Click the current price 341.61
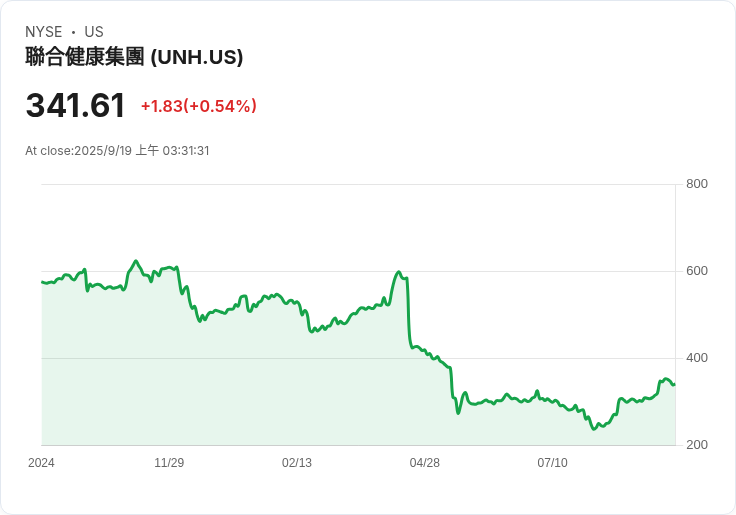The height and width of the screenshot is (515, 736). pos(75,106)
